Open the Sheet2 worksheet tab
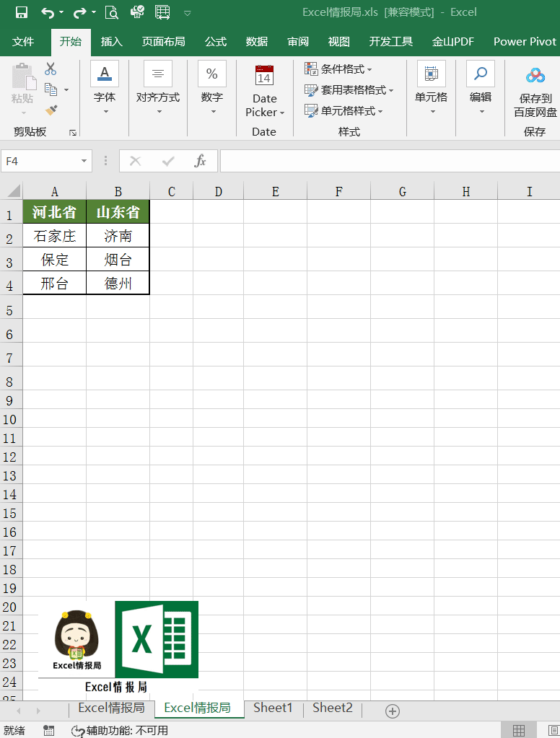Screen dimensions: 560x738 click(x=332, y=708)
